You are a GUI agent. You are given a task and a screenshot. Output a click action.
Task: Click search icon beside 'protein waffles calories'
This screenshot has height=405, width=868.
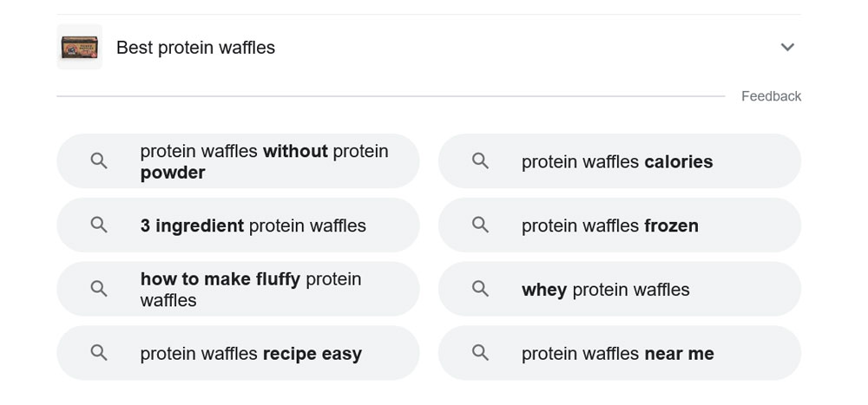480,161
